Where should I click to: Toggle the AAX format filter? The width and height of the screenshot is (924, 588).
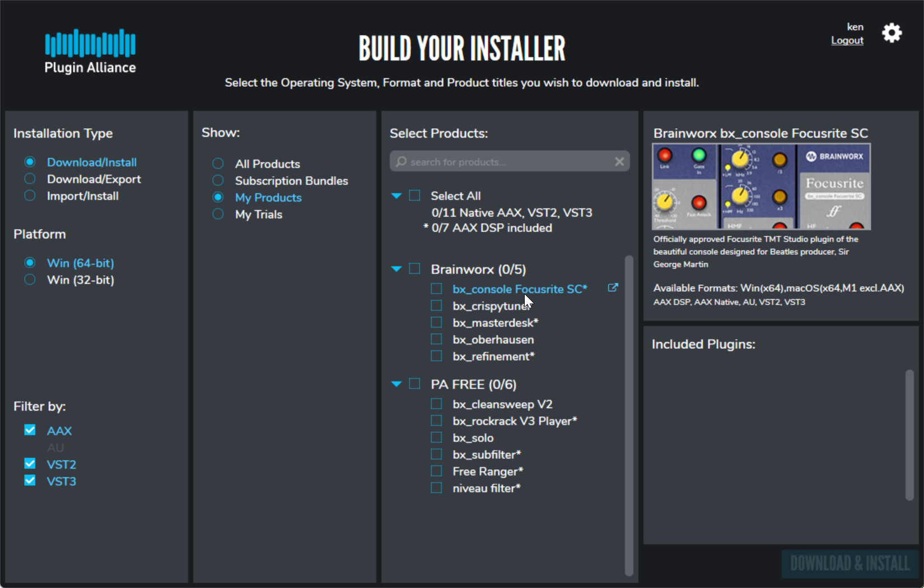30,430
